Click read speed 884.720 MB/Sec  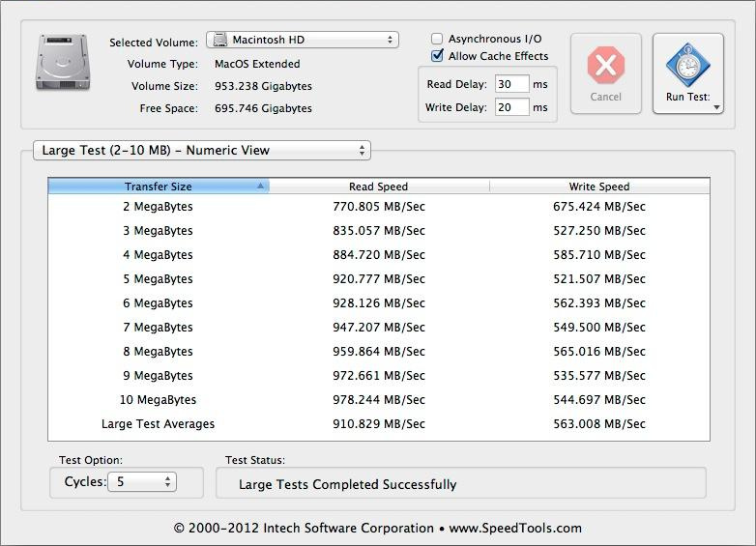coord(379,254)
